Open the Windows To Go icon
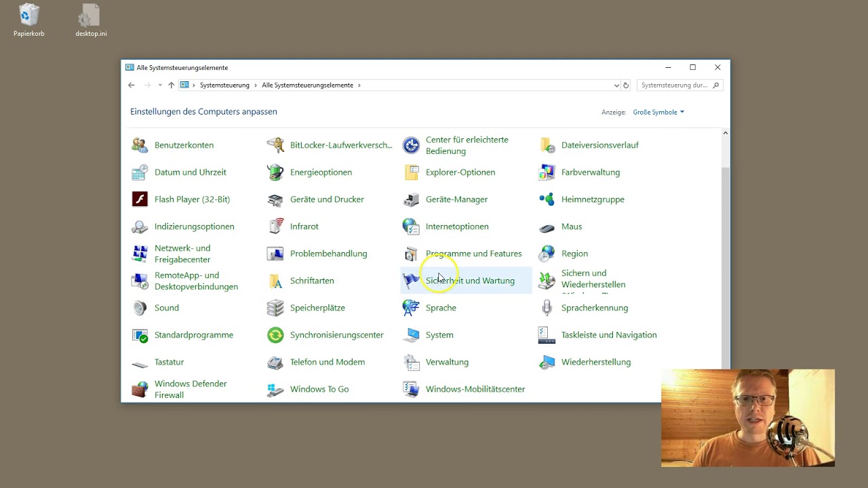Image resolution: width=868 pixels, height=488 pixels. tap(275, 389)
